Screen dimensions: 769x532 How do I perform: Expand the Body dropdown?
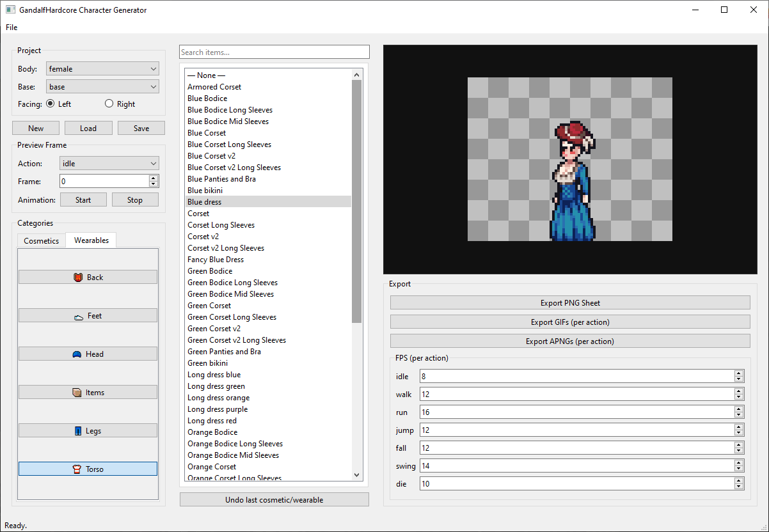point(102,69)
